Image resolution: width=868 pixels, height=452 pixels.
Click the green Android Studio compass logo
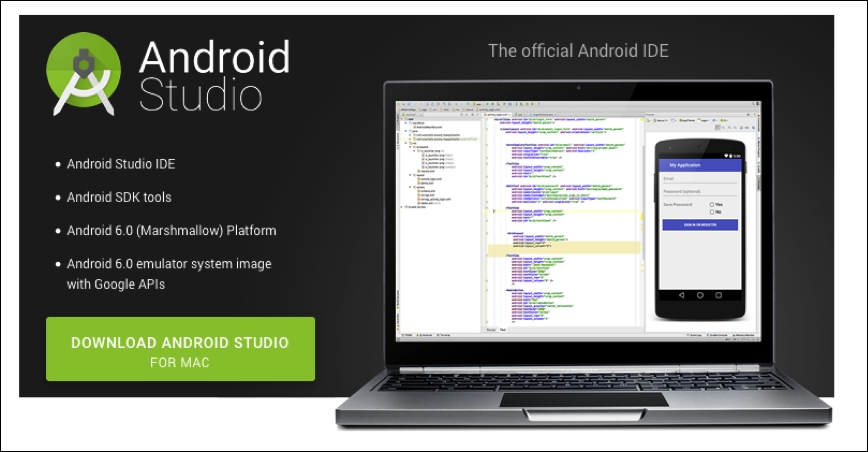click(x=84, y=74)
